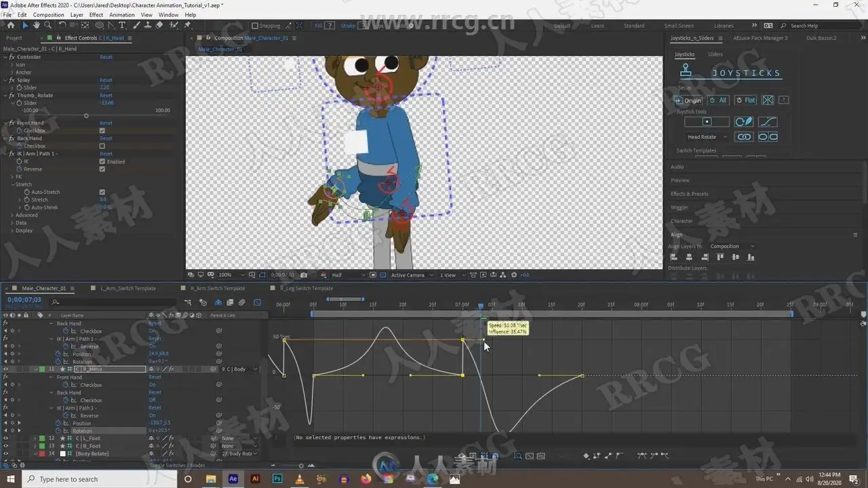
Task: Check the Back Hand checkbox in Effect Controls
Action: pyautogui.click(x=102, y=146)
